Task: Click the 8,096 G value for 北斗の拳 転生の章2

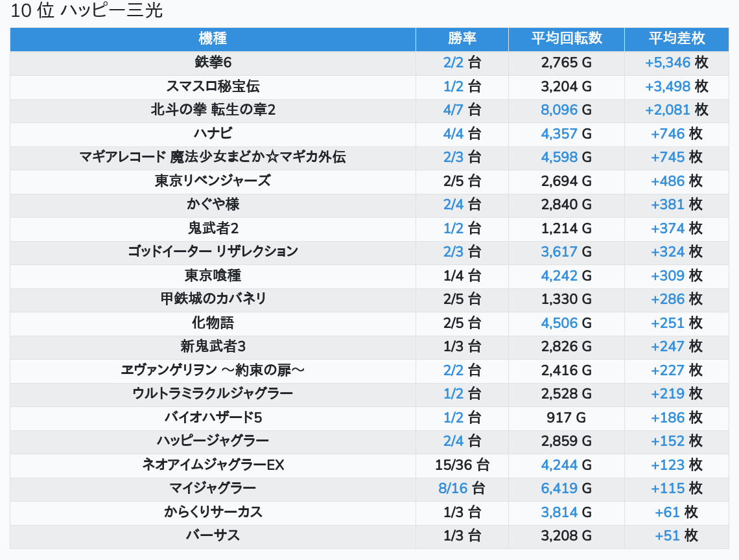Action: click(559, 110)
